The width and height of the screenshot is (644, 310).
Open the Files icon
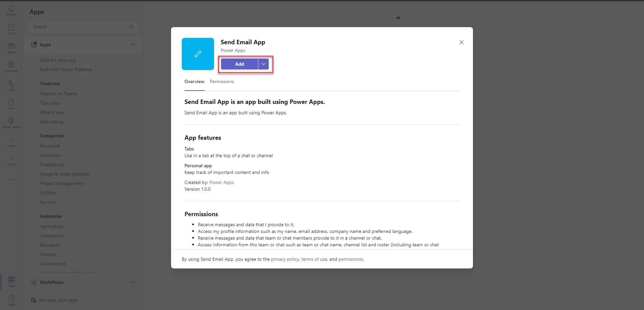coord(11,104)
